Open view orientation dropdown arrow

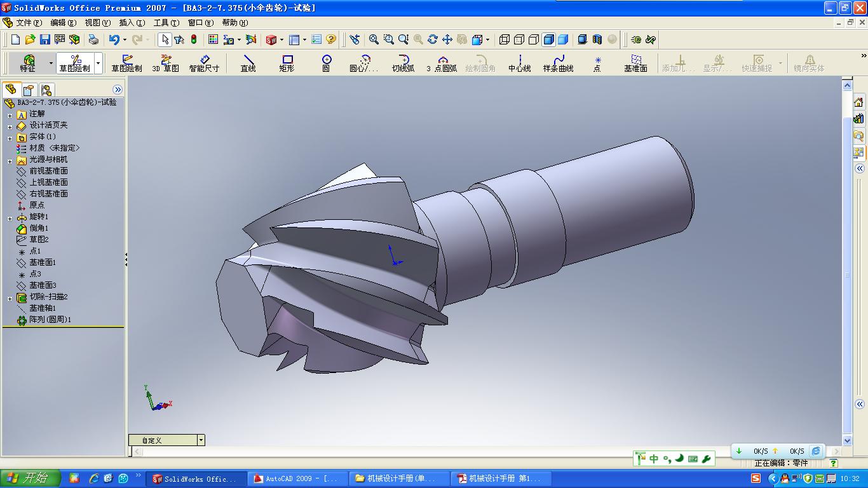(x=488, y=39)
